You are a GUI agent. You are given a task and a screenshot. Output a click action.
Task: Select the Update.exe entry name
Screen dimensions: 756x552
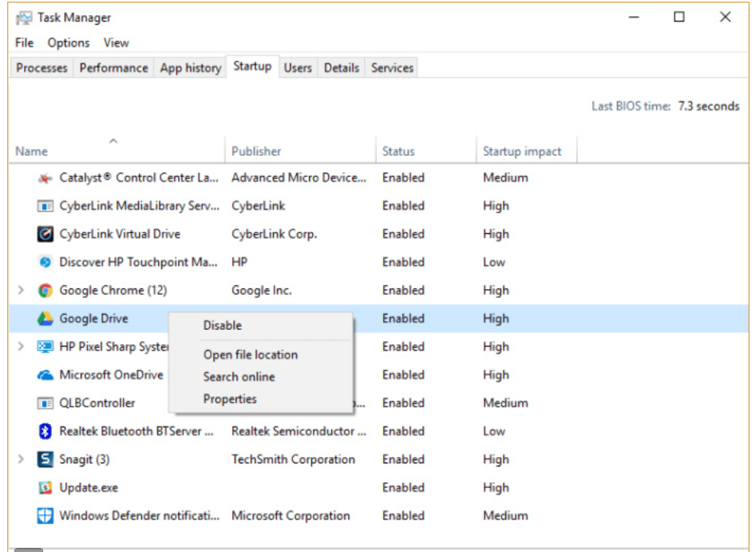click(89, 488)
